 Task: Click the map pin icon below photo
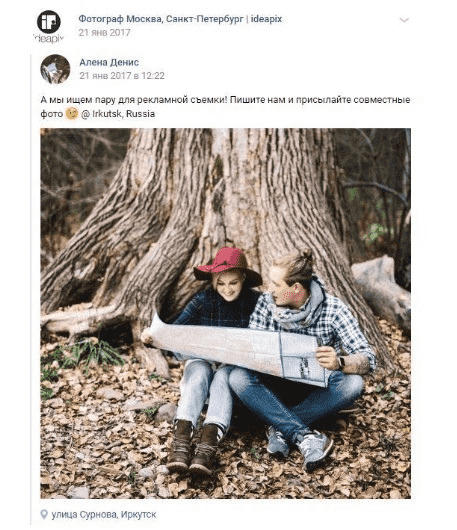pos(44,514)
